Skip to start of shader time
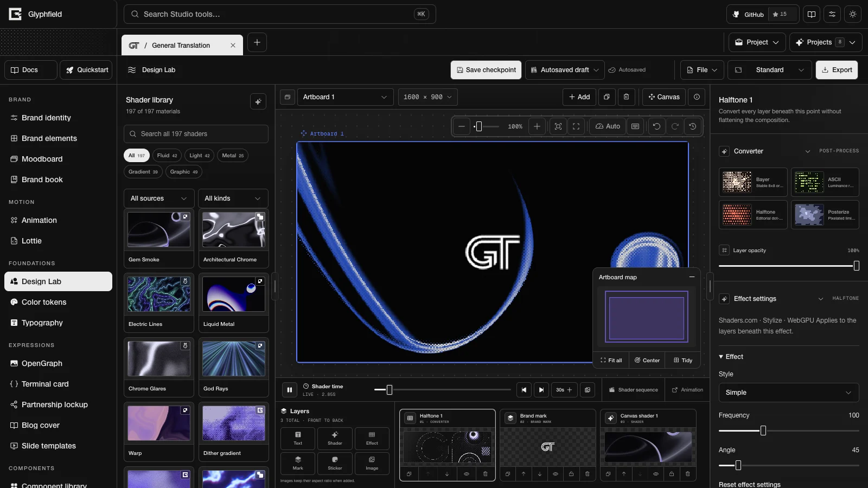Viewport: 868px width, 488px height. point(524,390)
